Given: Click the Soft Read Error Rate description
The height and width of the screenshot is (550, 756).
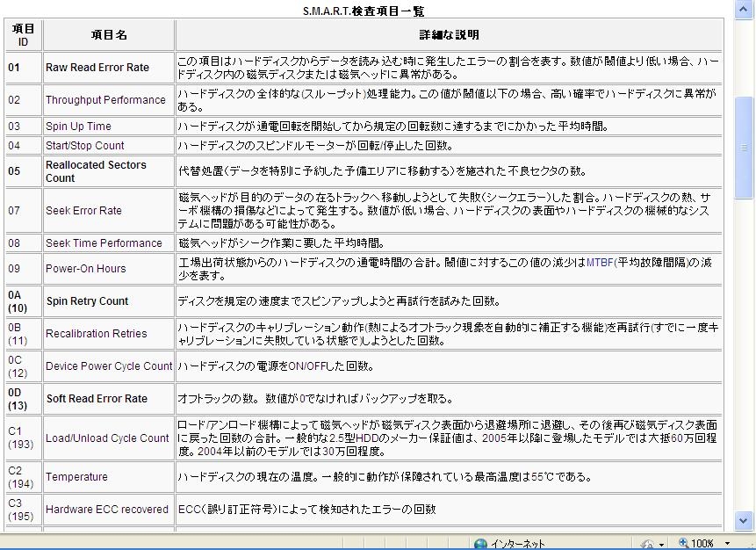Looking at the screenshot, I should tap(316, 399).
